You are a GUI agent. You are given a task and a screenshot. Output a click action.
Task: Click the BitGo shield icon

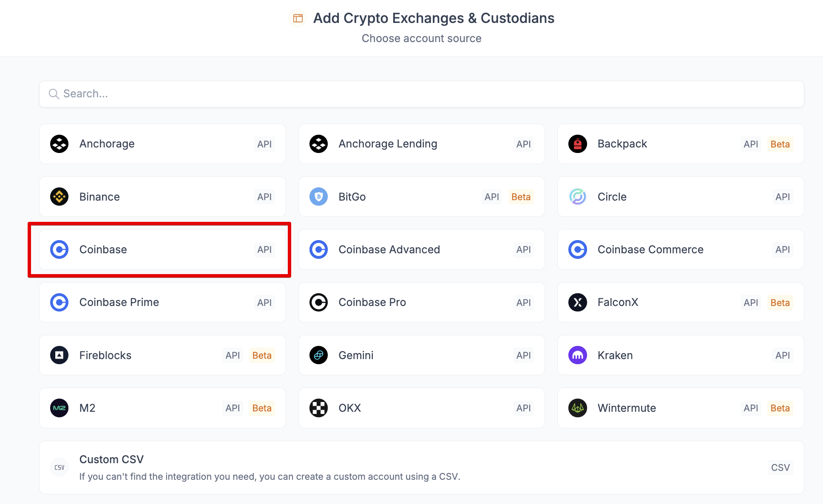[x=318, y=197]
